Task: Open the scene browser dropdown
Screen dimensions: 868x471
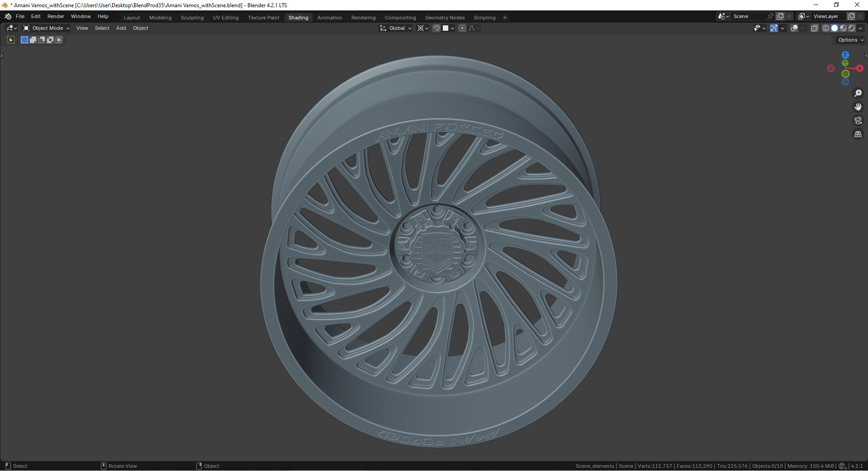Action: click(723, 16)
